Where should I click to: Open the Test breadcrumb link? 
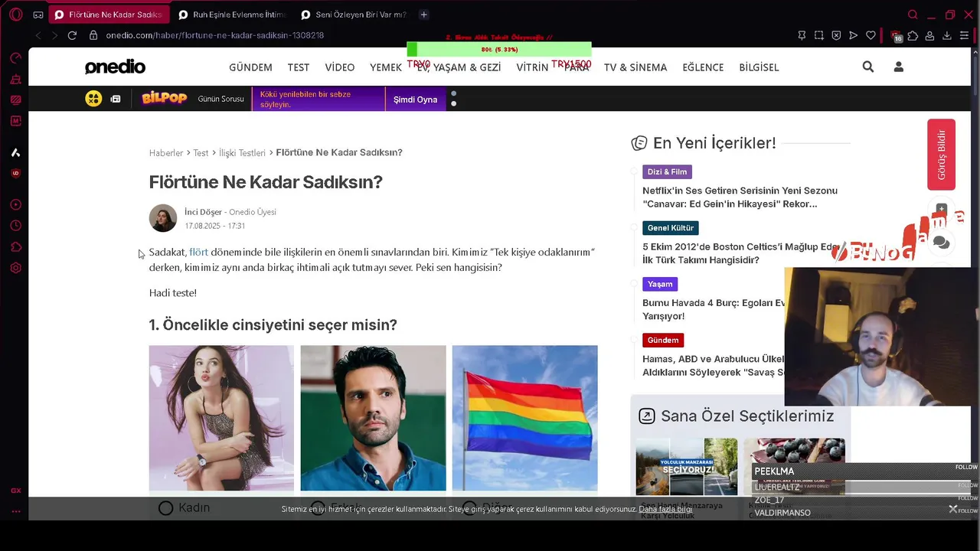click(201, 153)
